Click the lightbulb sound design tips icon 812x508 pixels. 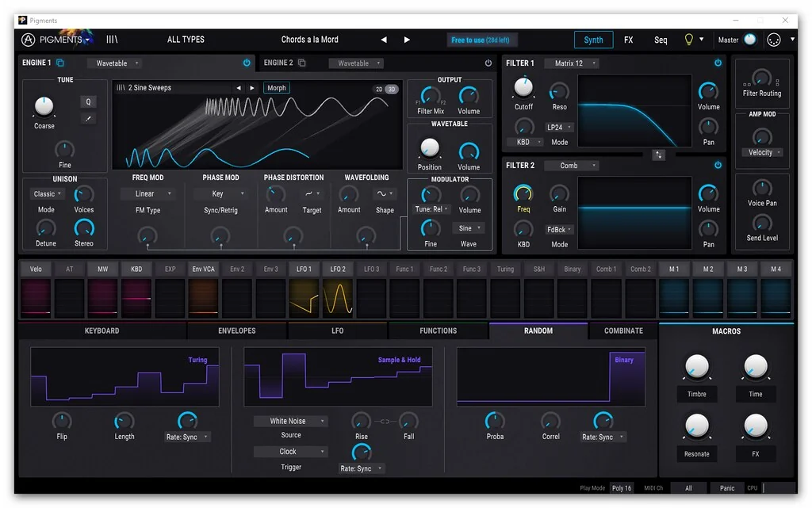[689, 40]
